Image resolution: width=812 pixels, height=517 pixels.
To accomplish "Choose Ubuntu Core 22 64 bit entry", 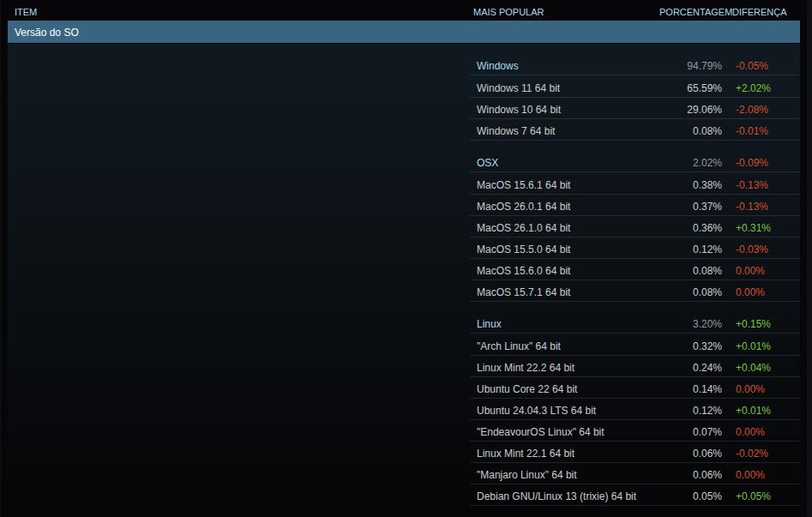I will coord(526,389).
